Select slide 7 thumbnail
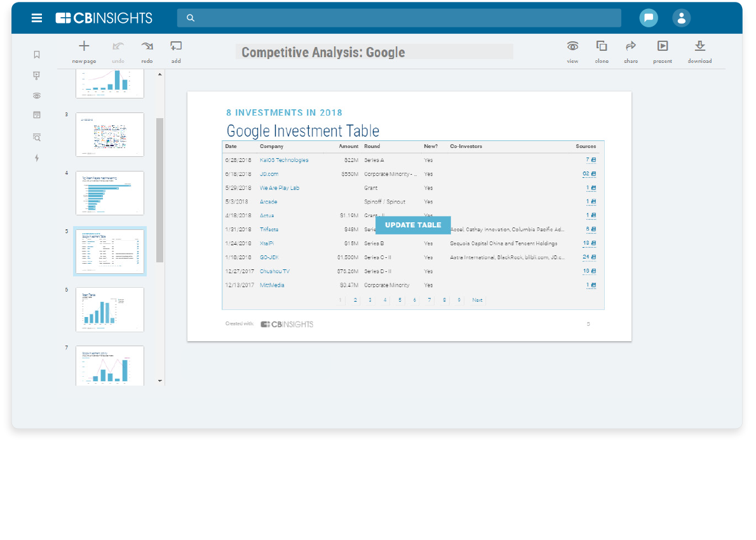 (110, 365)
